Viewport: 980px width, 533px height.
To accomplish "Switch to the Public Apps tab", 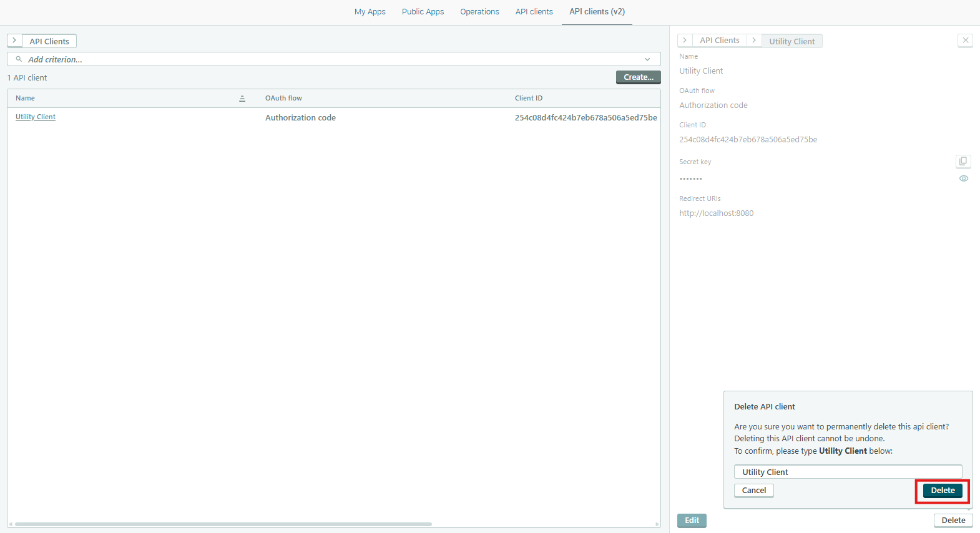I will (423, 12).
